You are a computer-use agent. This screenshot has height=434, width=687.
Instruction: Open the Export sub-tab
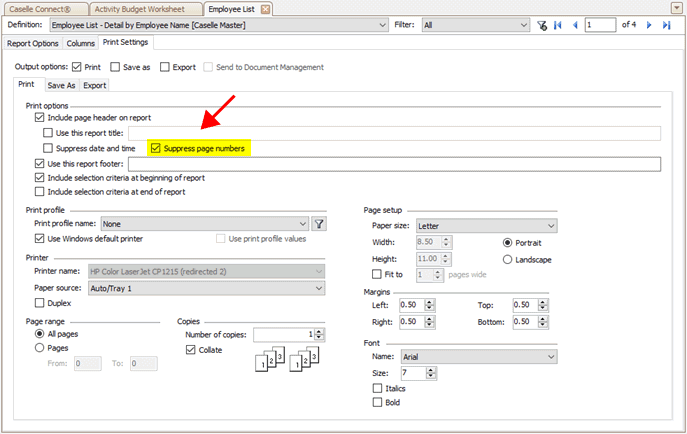coord(95,85)
